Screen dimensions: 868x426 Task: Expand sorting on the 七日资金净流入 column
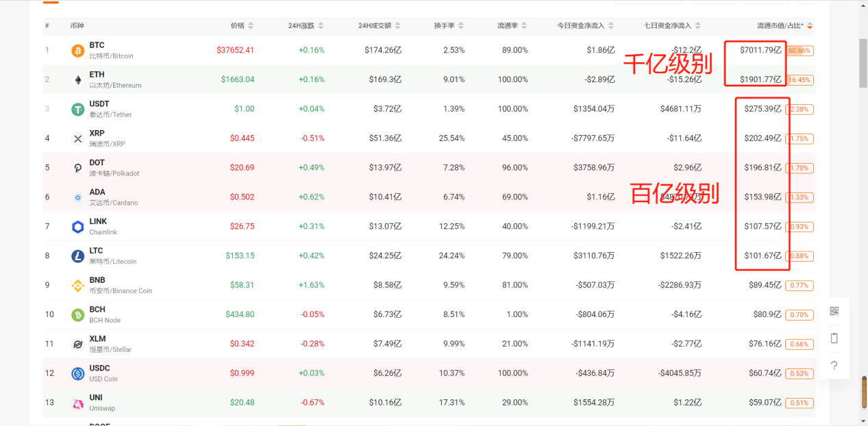pyautogui.click(x=697, y=25)
